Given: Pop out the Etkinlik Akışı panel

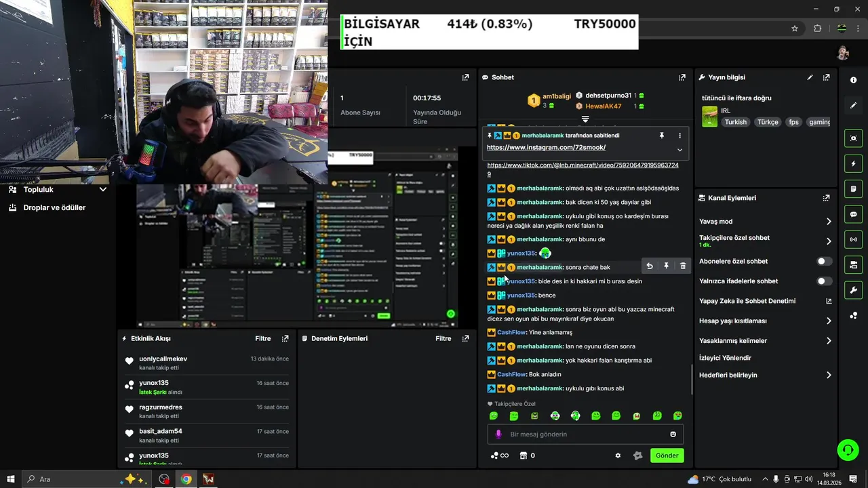Looking at the screenshot, I should (x=285, y=338).
